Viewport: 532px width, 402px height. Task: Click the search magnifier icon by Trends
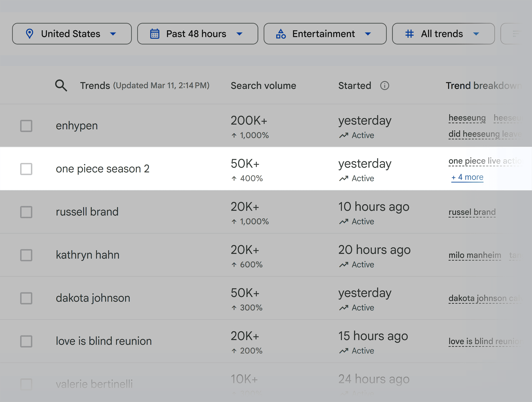61,85
